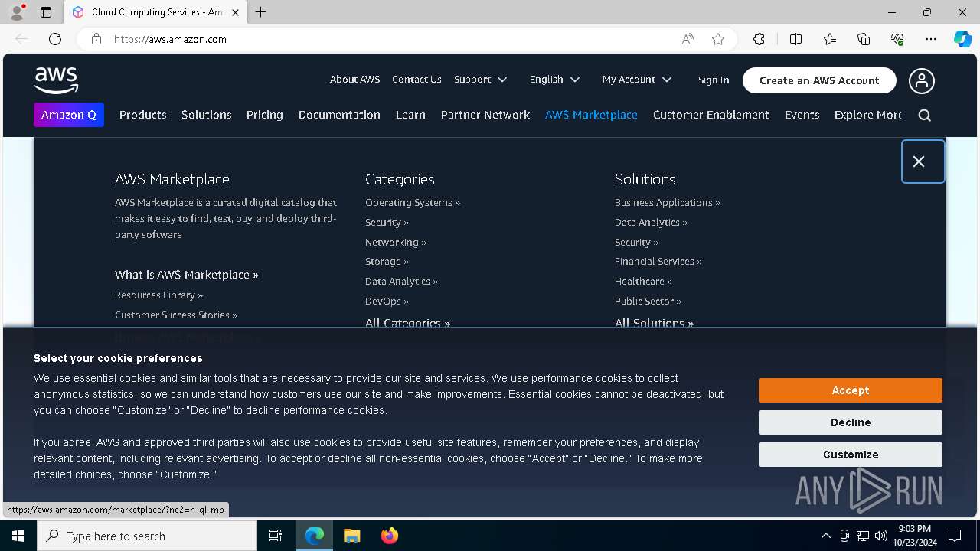Click the site search magnifier icon

tap(924, 115)
